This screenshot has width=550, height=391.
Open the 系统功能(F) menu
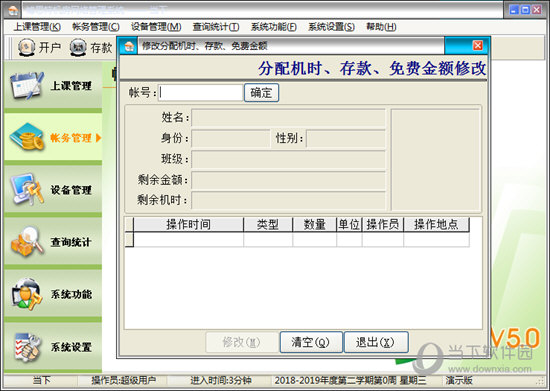tap(274, 27)
